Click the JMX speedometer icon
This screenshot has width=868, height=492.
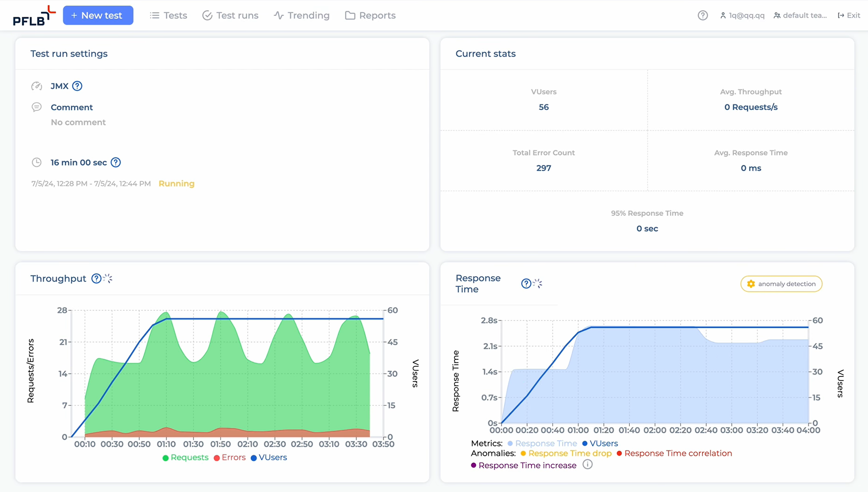point(37,86)
